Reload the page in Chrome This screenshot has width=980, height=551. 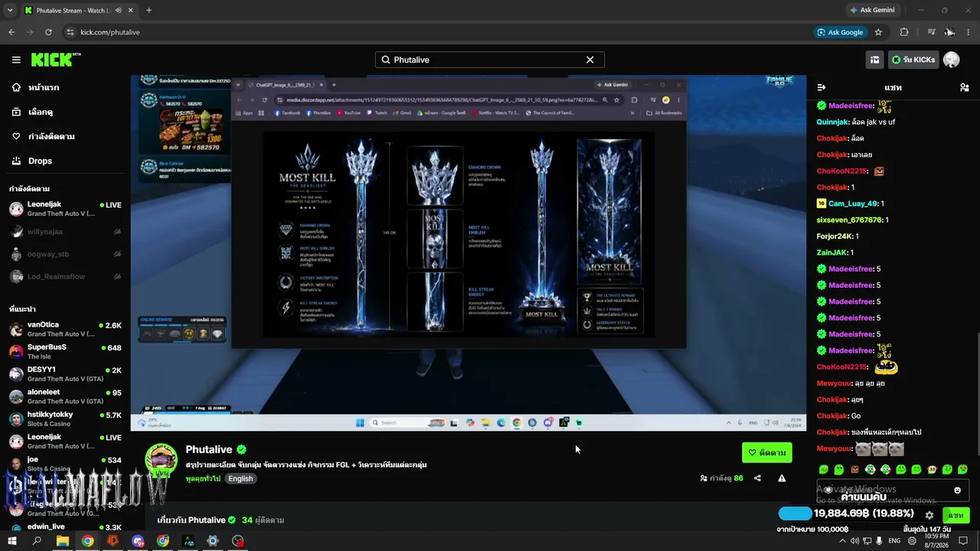tap(48, 32)
